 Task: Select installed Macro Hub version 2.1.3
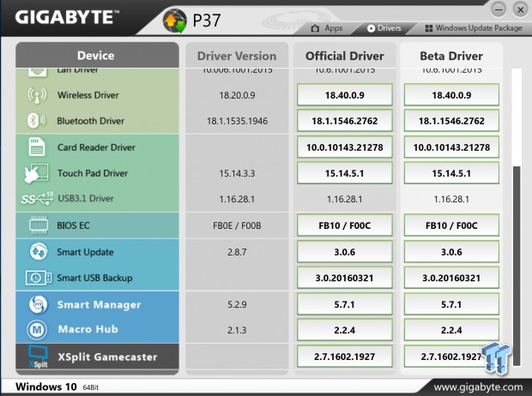pos(237,330)
